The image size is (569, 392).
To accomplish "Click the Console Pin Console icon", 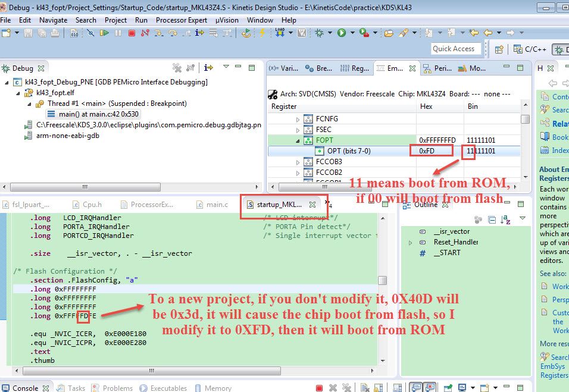I will (448, 388).
